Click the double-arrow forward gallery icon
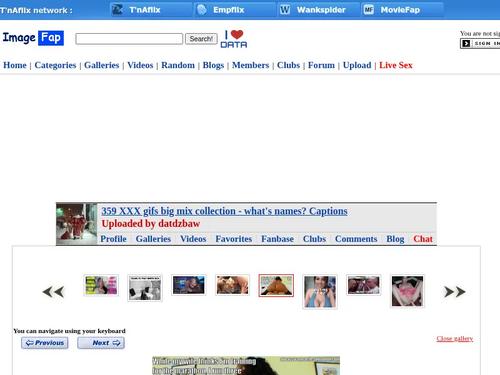Screen dimensions: 500x375 (455, 292)
